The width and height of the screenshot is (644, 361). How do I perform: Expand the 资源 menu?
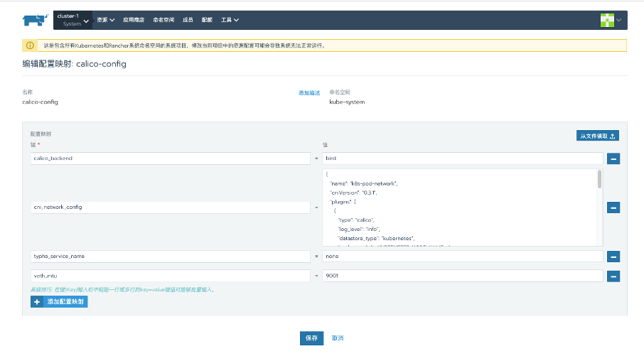pos(106,20)
